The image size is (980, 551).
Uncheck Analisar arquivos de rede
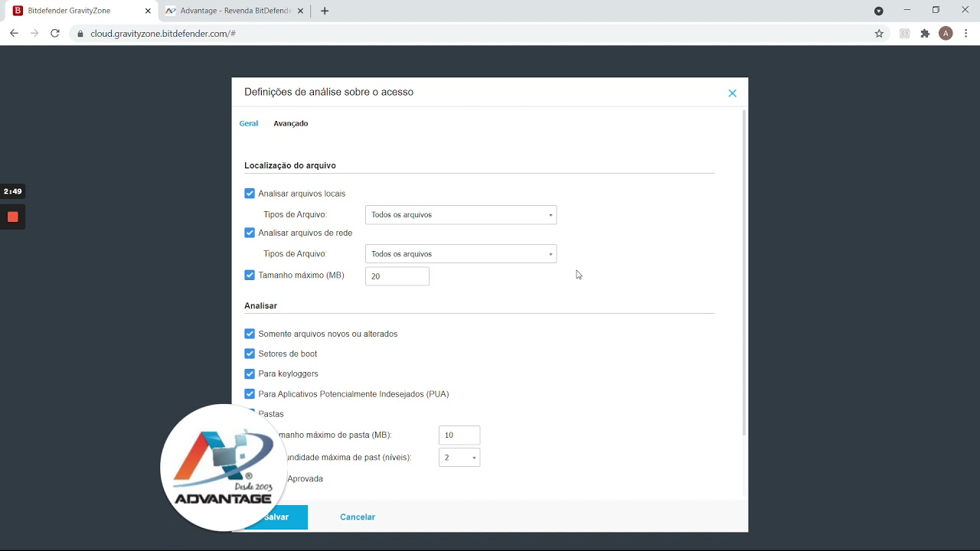coord(250,233)
